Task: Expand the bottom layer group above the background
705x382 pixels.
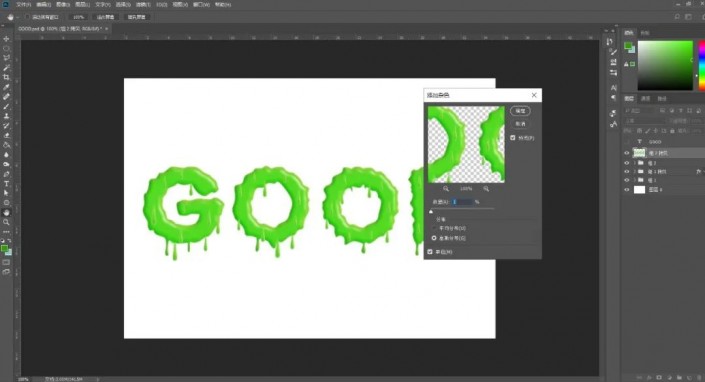Action: pyautogui.click(x=635, y=180)
